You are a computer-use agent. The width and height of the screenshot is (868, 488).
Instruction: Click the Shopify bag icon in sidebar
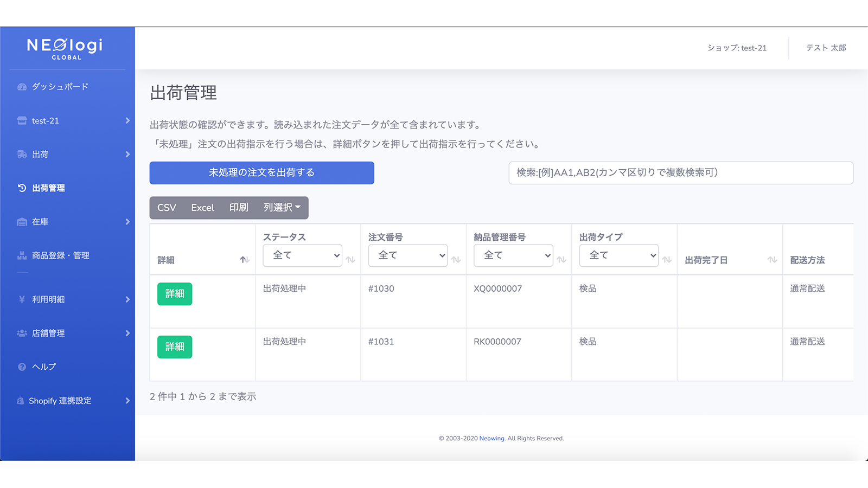click(21, 401)
